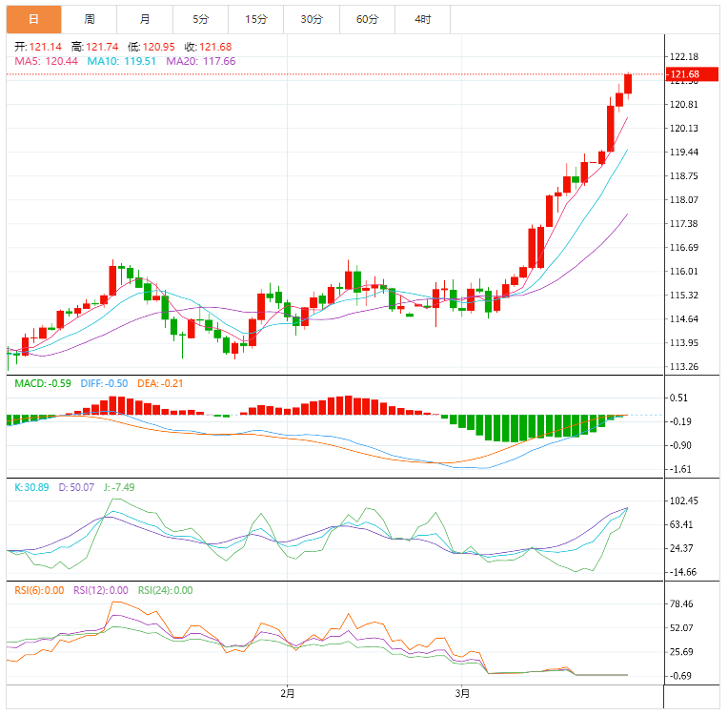
Task: Click the closing price 收:121.68 value
Action: click(208, 47)
